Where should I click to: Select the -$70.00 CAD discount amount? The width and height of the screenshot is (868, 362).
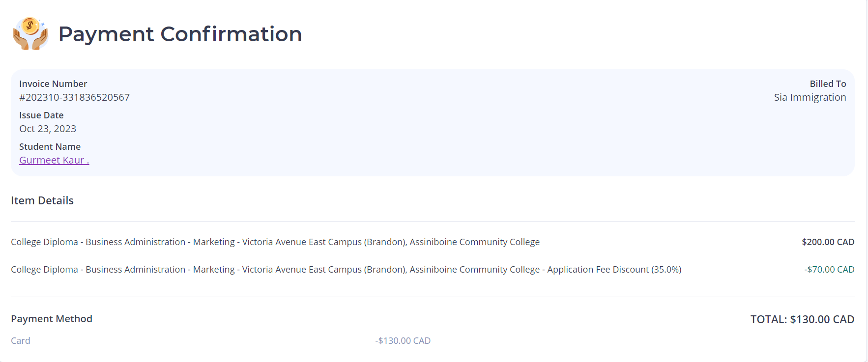click(829, 270)
